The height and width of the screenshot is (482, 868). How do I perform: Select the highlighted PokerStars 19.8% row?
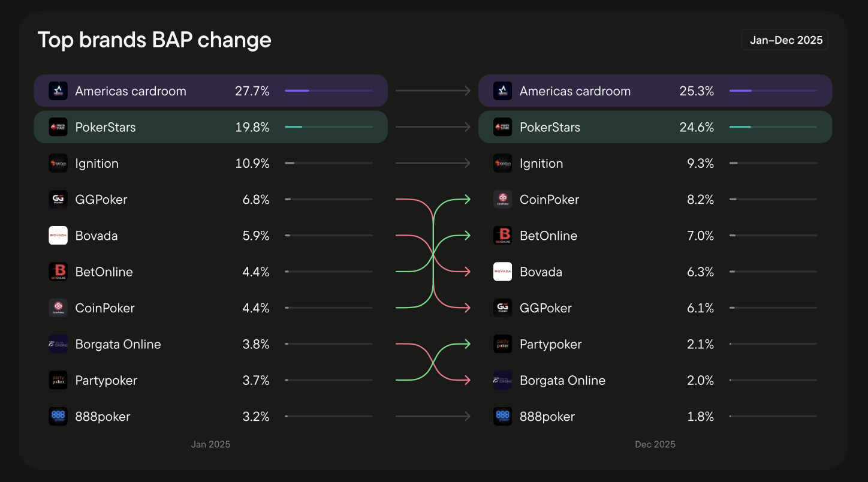pyautogui.click(x=210, y=127)
